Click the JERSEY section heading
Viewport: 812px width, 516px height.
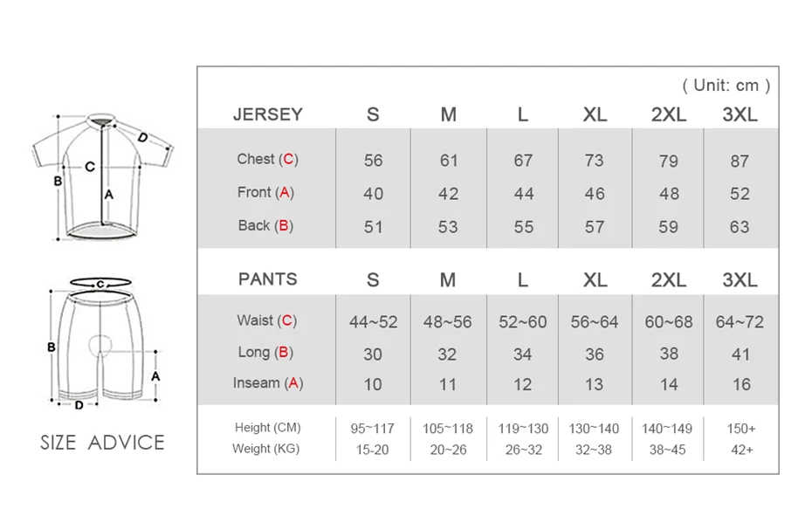pyautogui.click(x=268, y=114)
